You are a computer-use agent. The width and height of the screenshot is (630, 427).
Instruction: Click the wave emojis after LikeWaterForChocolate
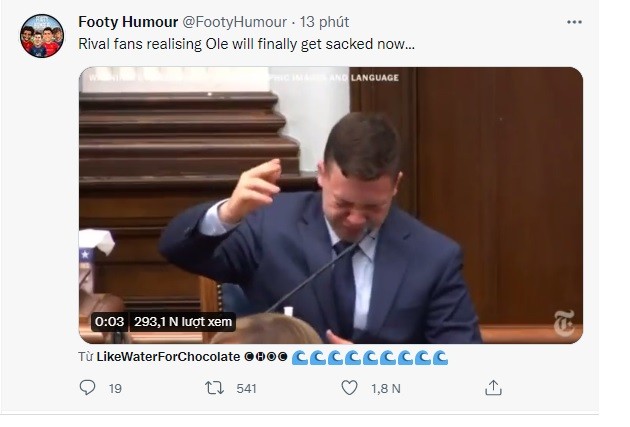(371, 357)
